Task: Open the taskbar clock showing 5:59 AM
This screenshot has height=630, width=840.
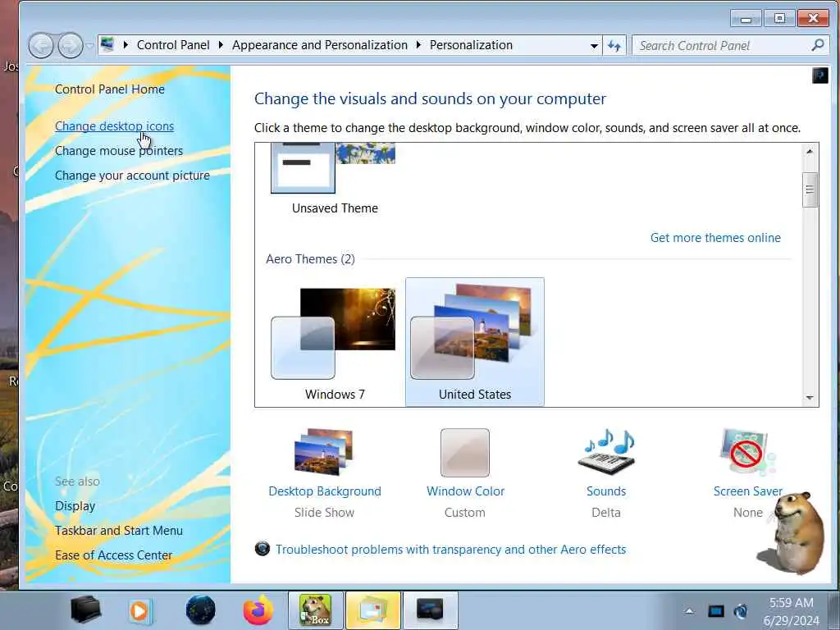Action: pos(792,611)
